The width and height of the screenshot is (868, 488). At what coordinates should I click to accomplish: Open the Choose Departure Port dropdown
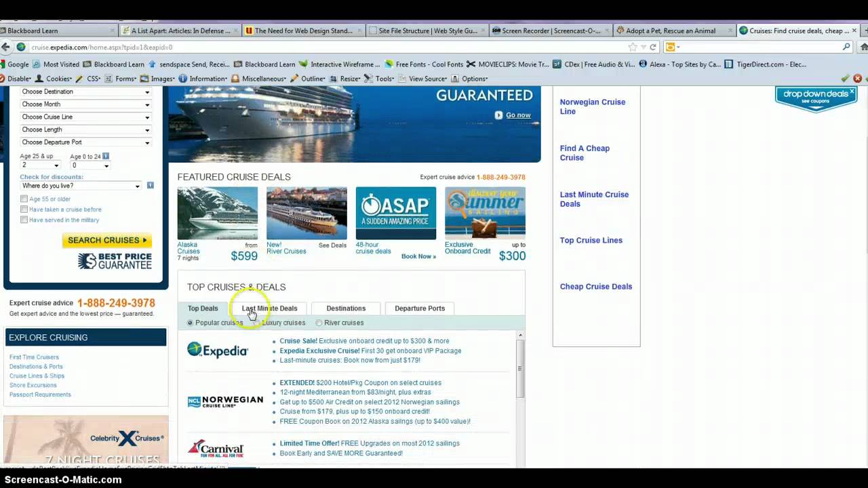85,142
